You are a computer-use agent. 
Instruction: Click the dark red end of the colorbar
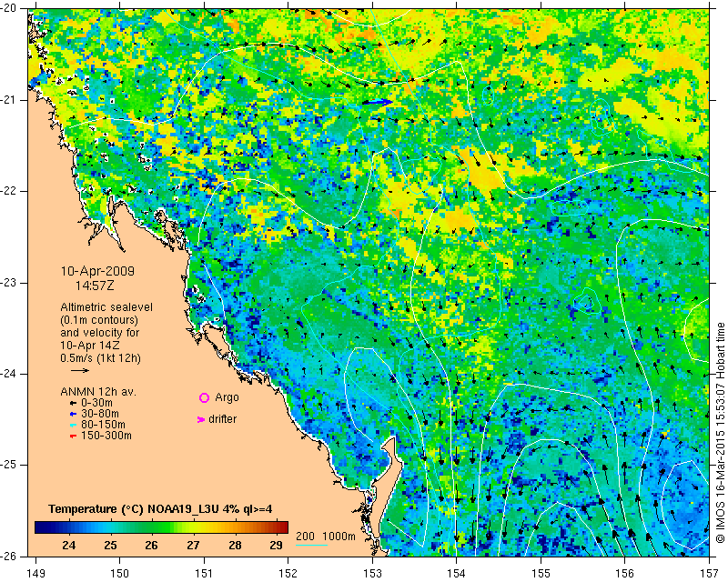point(281,527)
